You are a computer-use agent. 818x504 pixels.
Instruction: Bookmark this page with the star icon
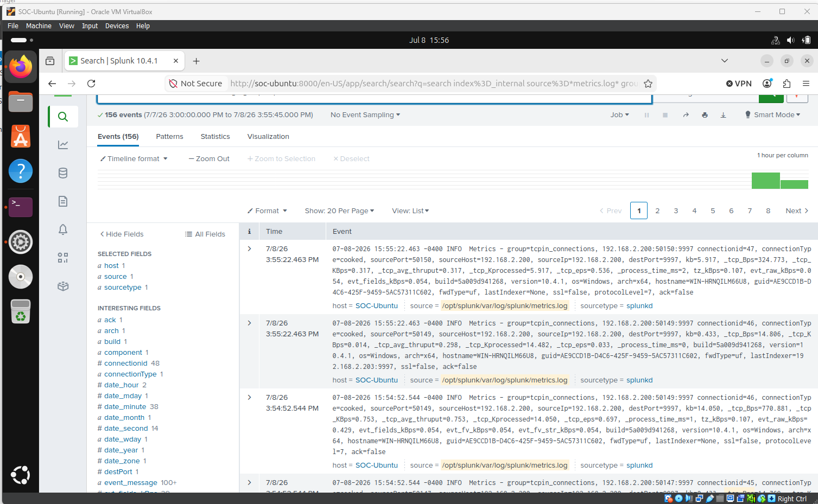click(648, 84)
